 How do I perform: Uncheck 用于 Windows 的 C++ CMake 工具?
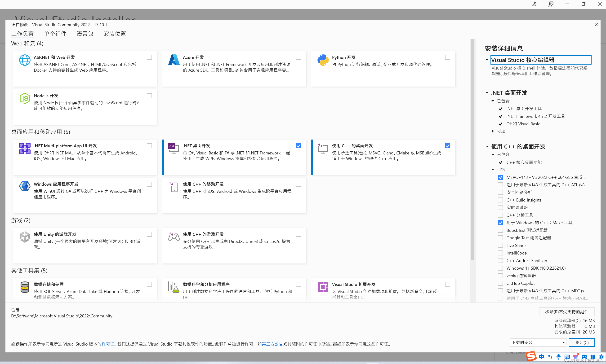pos(500,223)
